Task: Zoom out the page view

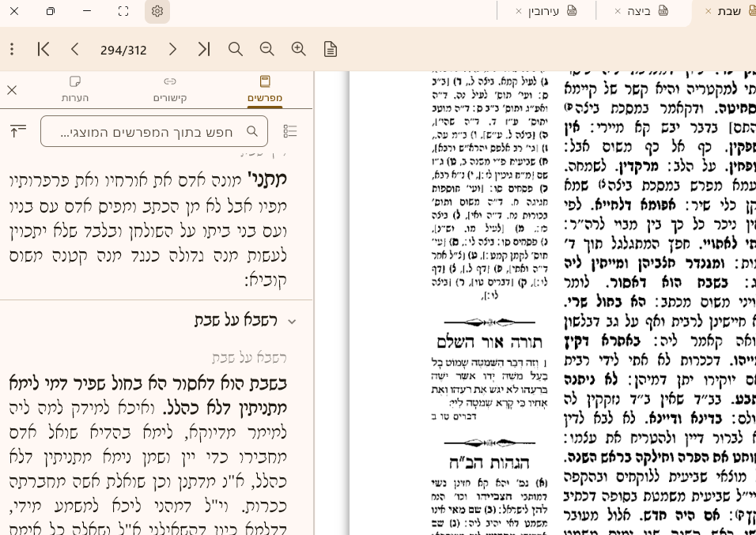Action: coord(267,50)
